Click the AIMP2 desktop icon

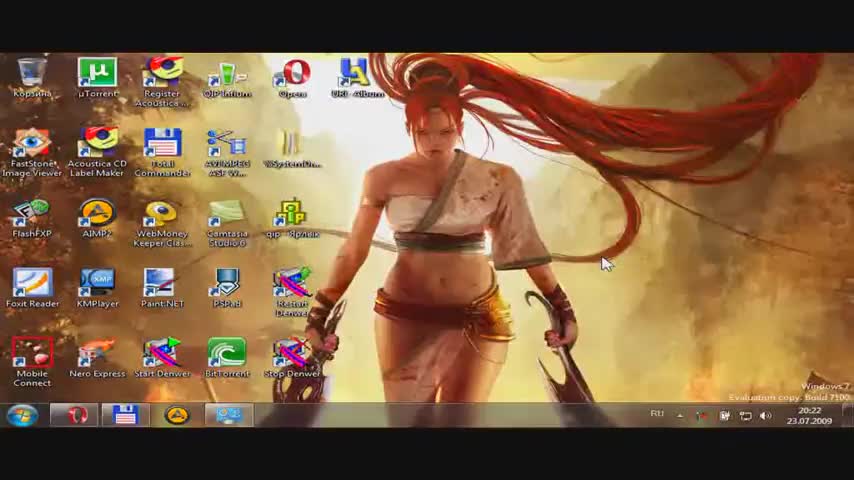click(97, 215)
